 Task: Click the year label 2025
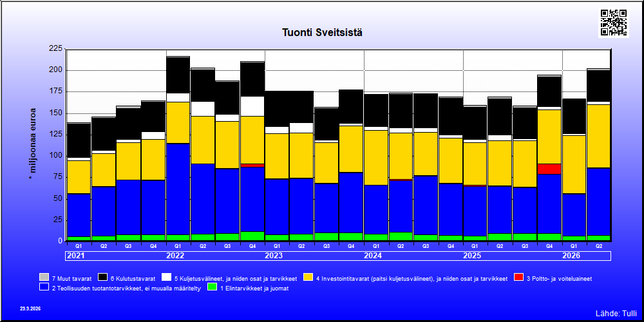pyautogui.click(x=472, y=256)
